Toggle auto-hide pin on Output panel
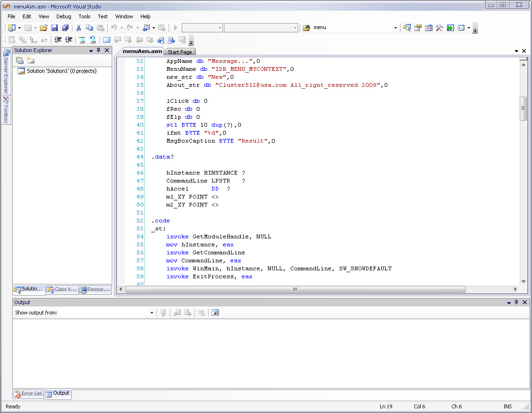This screenshot has height=413, width=532. click(x=516, y=302)
